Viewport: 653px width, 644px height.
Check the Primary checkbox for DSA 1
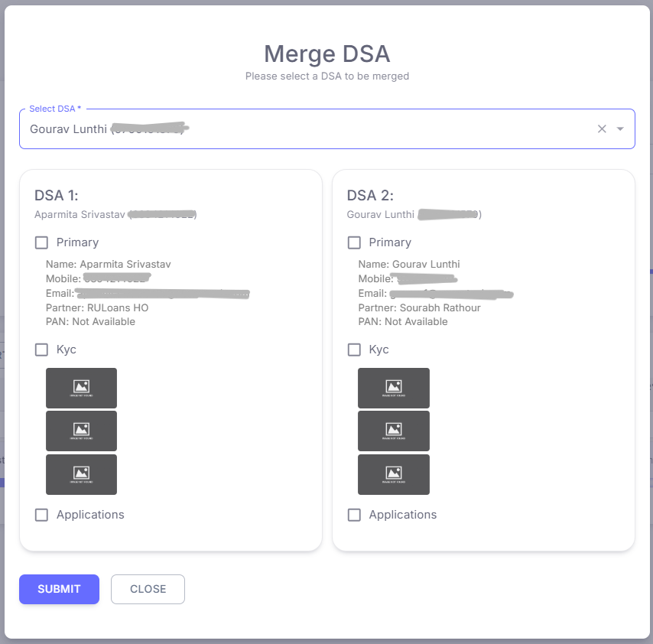(42, 242)
